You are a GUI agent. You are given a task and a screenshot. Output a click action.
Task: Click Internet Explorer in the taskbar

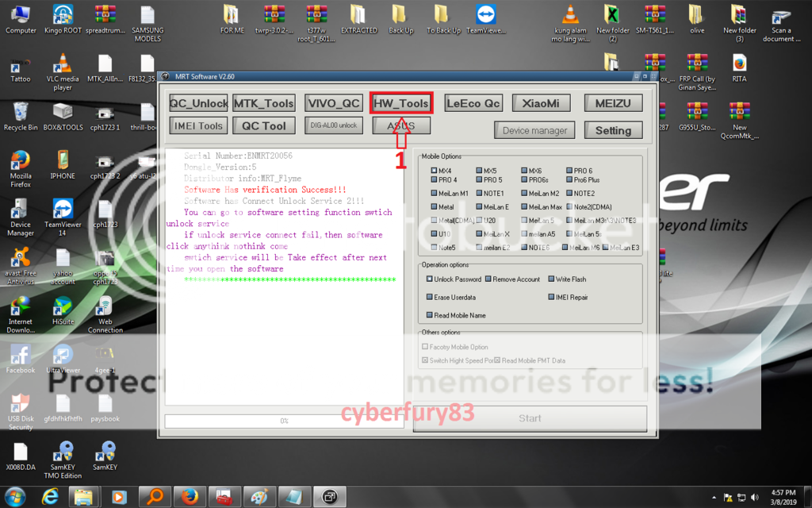49,496
